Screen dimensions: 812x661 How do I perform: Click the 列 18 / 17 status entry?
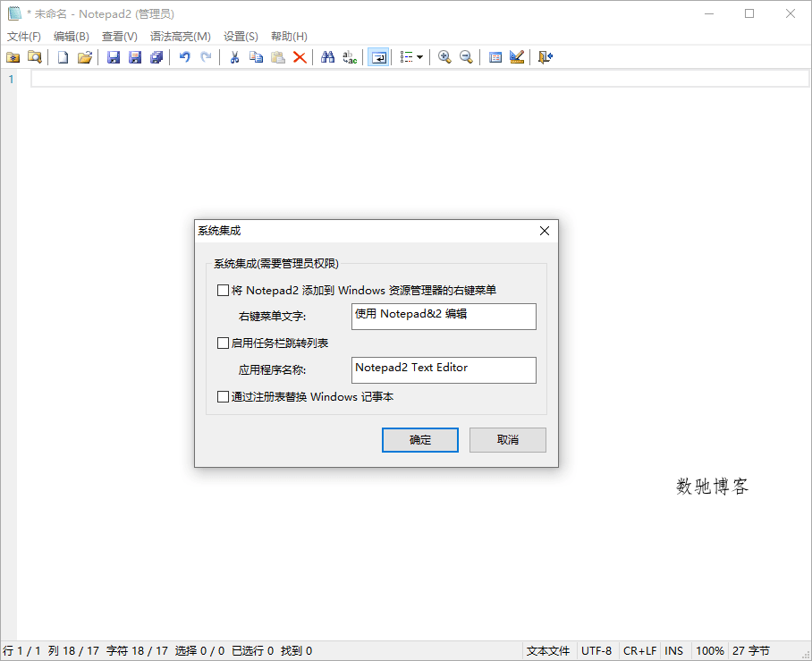73,651
